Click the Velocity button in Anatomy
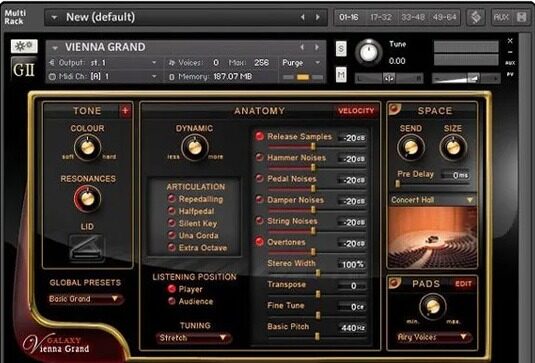 [x=356, y=111]
